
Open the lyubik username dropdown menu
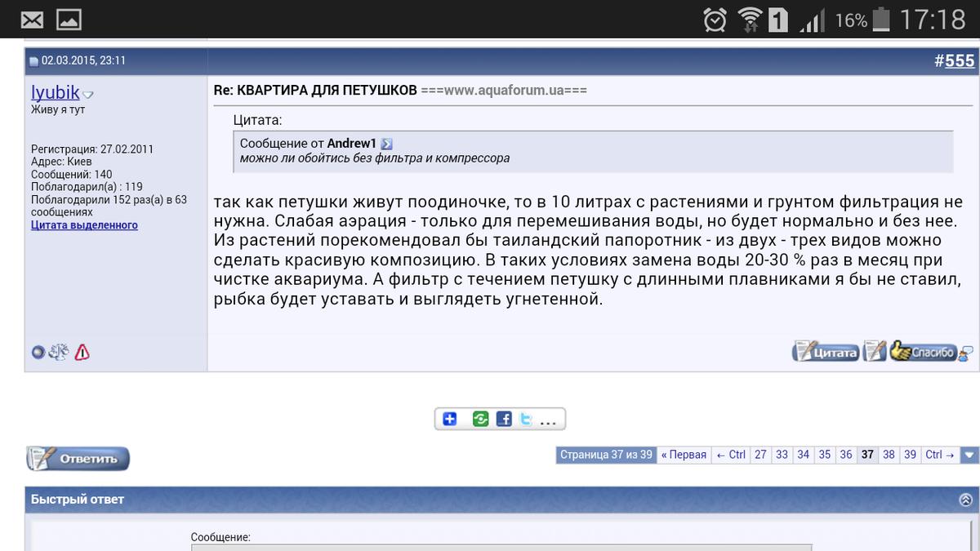[x=88, y=95]
